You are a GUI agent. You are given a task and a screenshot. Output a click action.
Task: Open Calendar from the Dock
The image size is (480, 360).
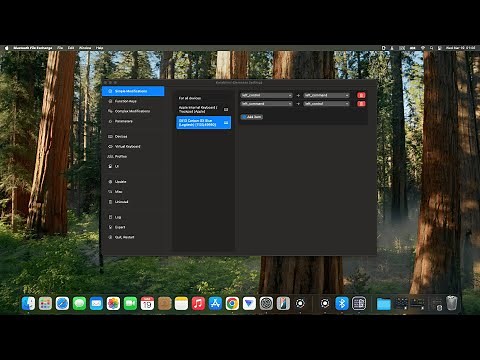pos(147,304)
